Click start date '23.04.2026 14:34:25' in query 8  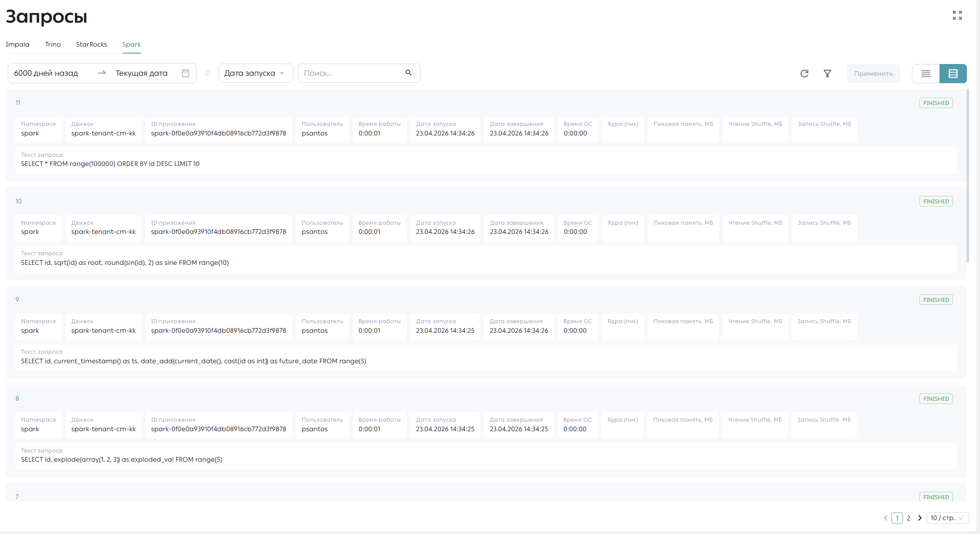pyautogui.click(x=445, y=429)
